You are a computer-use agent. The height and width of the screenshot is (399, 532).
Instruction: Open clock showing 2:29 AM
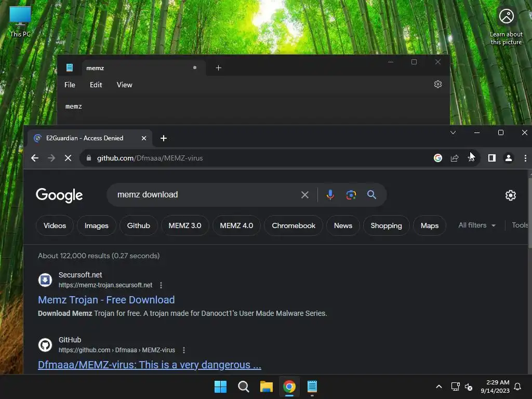click(x=495, y=387)
